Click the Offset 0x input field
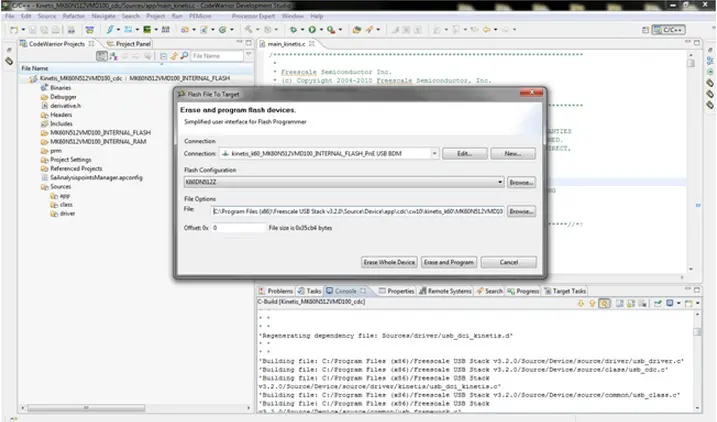The width and height of the screenshot is (717, 422). (238, 228)
